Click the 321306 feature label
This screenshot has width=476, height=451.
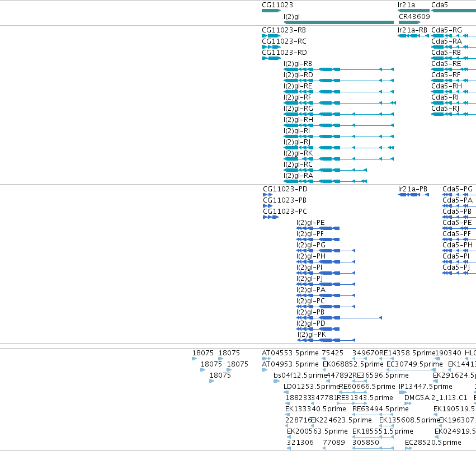[300, 443]
